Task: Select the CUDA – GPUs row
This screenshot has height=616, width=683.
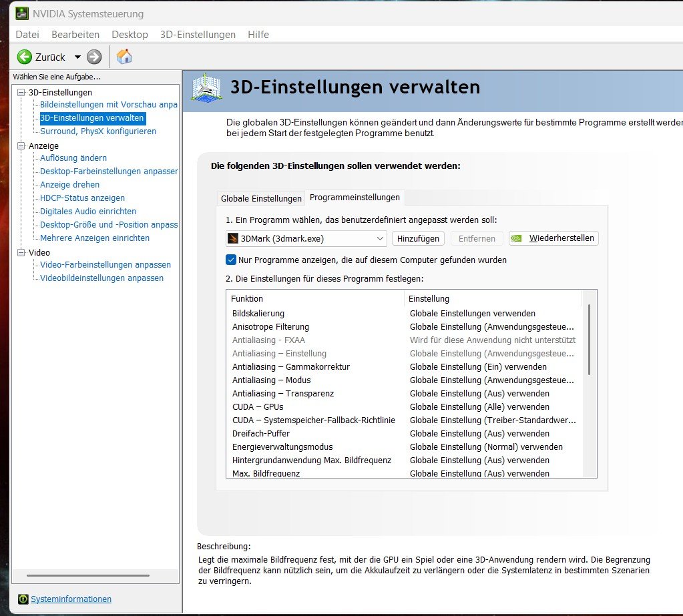Action: click(x=404, y=407)
